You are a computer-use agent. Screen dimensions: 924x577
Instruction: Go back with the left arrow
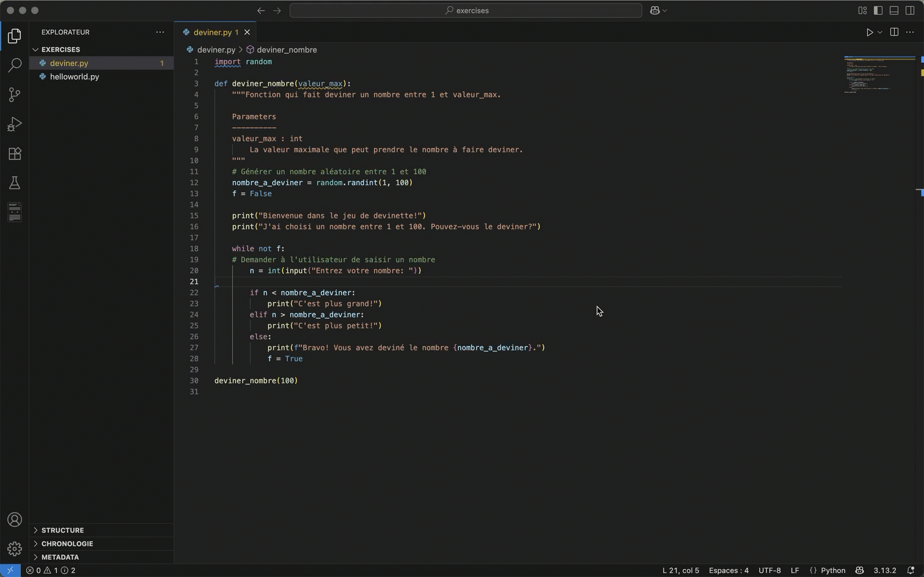(261, 10)
